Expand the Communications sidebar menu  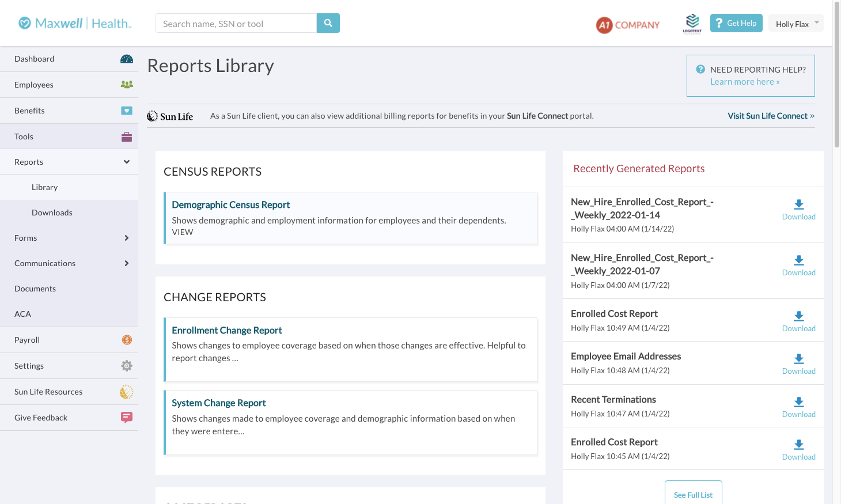pyautogui.click(x=127, y=263)
